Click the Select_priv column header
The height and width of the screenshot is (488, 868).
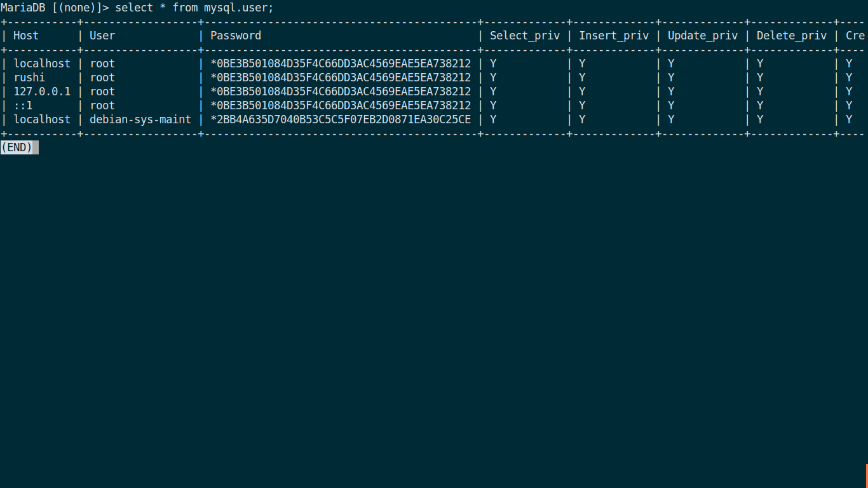pos(525,36)
